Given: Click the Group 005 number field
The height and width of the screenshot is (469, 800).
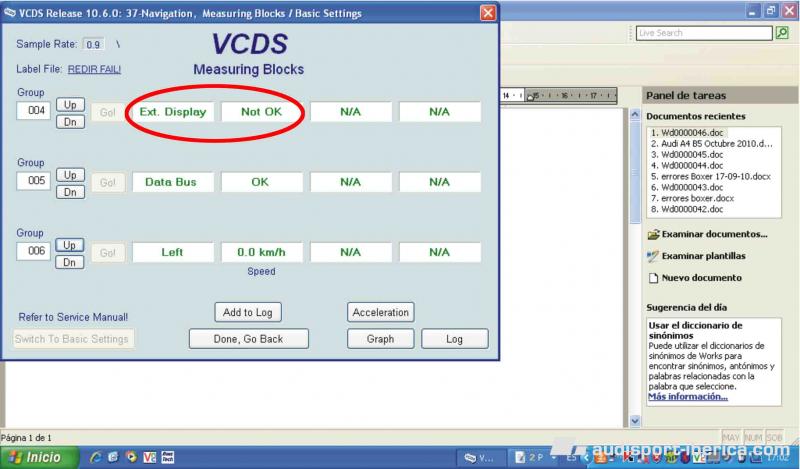Looking at the screenshot, I should [x=34, y=181].
